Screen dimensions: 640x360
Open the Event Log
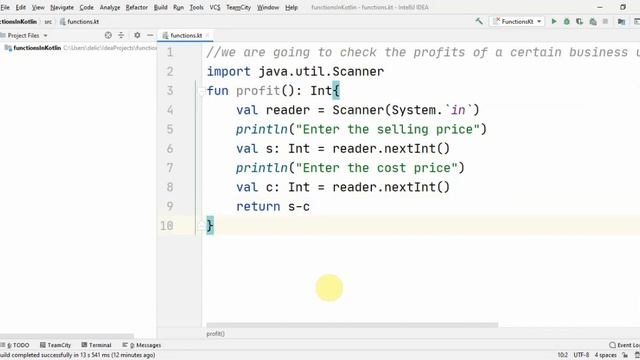(624, 345)
